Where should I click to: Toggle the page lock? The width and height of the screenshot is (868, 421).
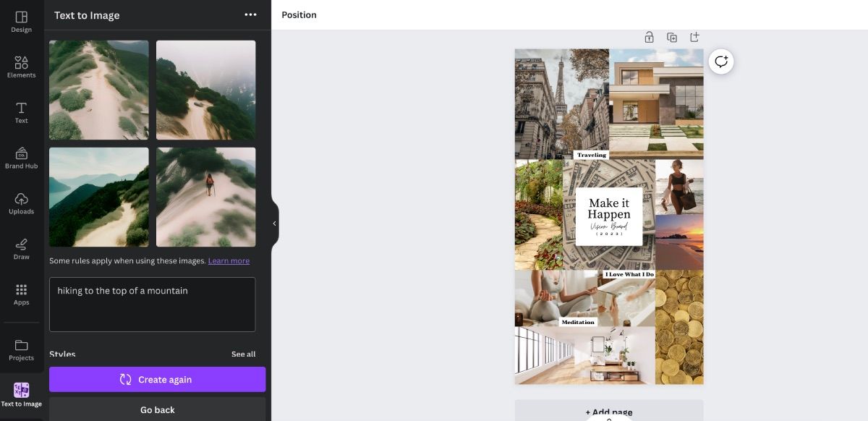pyautogui.click(x=649, y=36)
